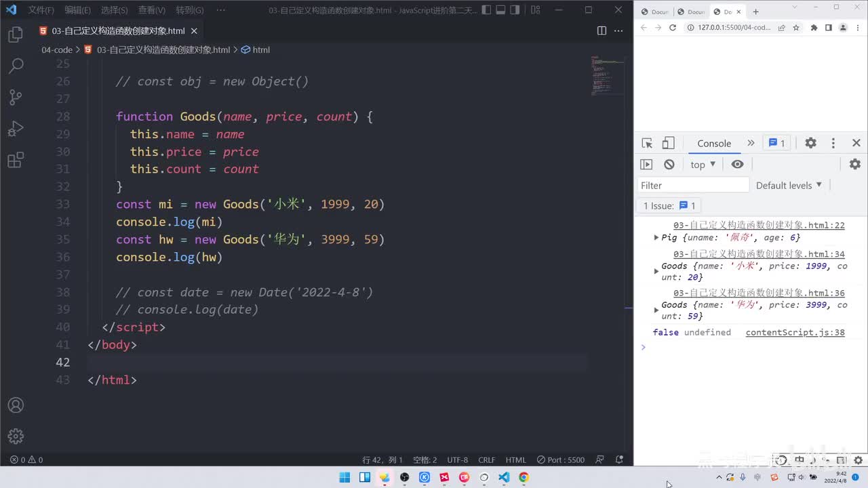Switch to the Console tab in DevTools

tap(714, 143)
